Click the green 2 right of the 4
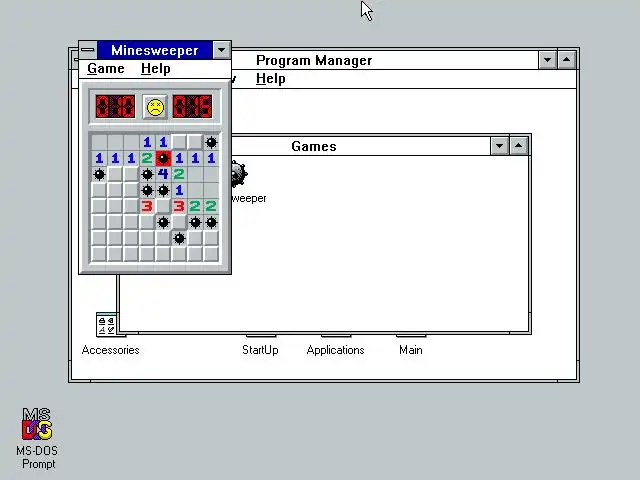The width and height of the screenshot is (640, 480). 179,174
